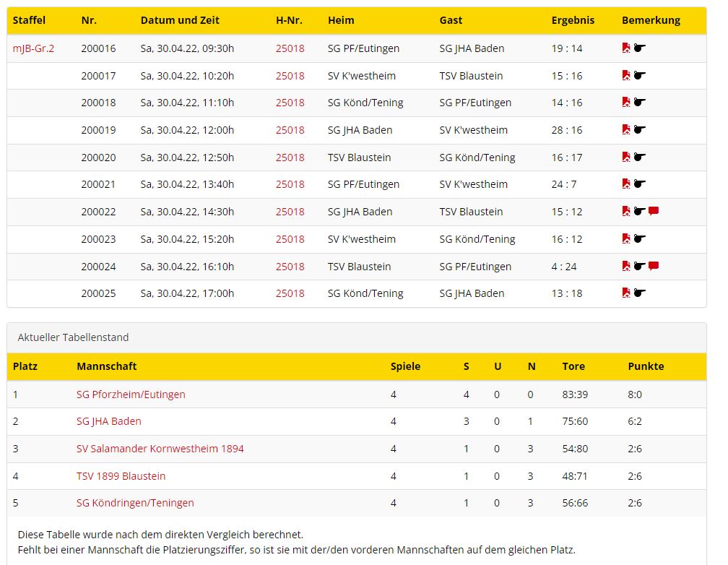Open hall 25018 link for game 200017
Viewport: 728px width, 565px height.
(x=290, y=76)
